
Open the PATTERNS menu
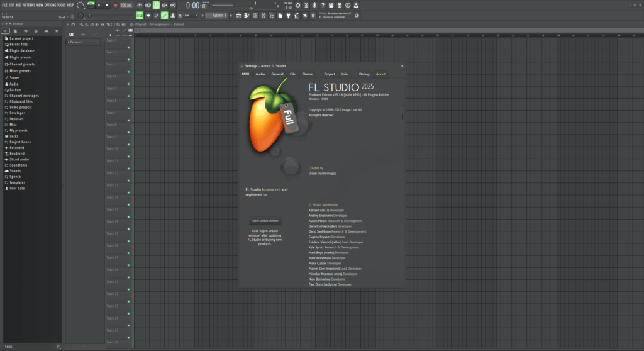pos(28,5)
